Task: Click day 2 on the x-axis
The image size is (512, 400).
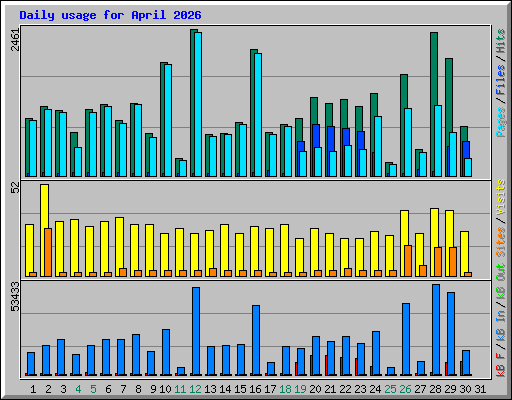Action: 48,389
